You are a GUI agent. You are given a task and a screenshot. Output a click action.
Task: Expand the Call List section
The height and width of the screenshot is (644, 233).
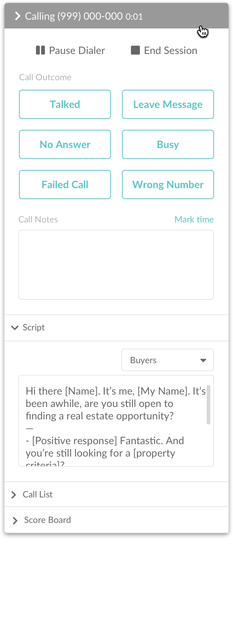point(116,494)
